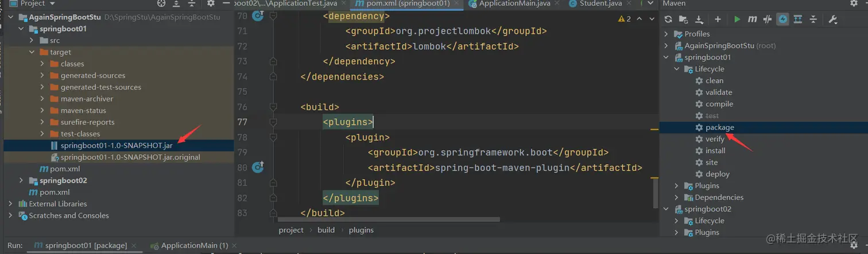The height and width of the screenshot is (254, 868).
Task: Expand springboot02 module in Project tree
Action: [x=22, y=181]
